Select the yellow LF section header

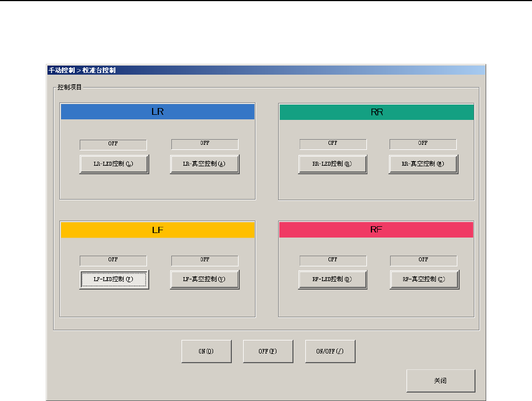[157, 230]
